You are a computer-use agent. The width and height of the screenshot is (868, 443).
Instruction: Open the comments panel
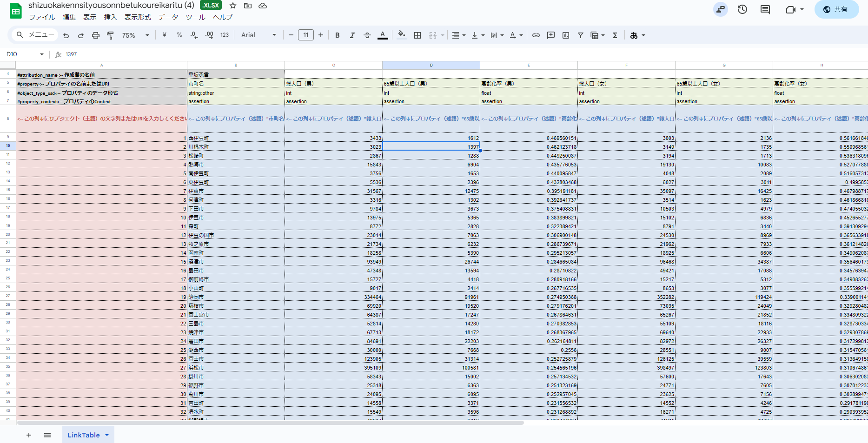click(x=765, y=9)
